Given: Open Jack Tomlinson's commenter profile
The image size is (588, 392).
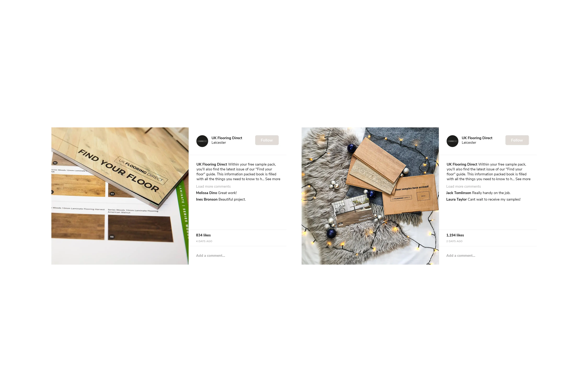Looking at the screenshot, I should (x=459, y=193).
